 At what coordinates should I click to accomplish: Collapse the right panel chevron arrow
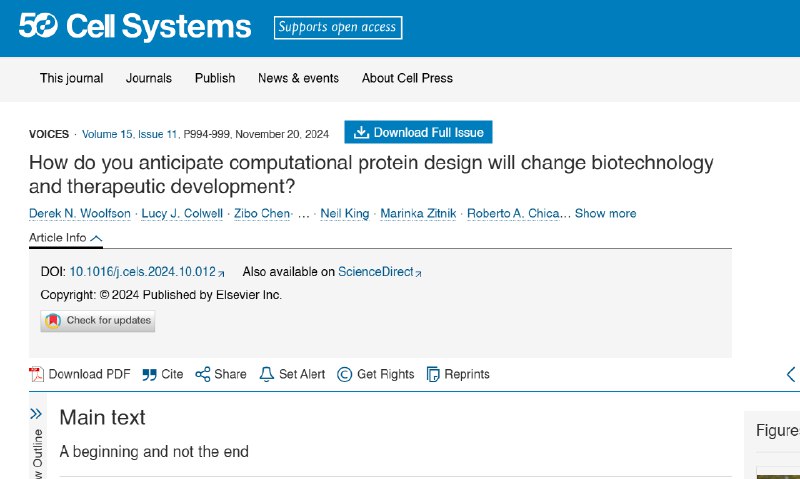coord(791,374)
